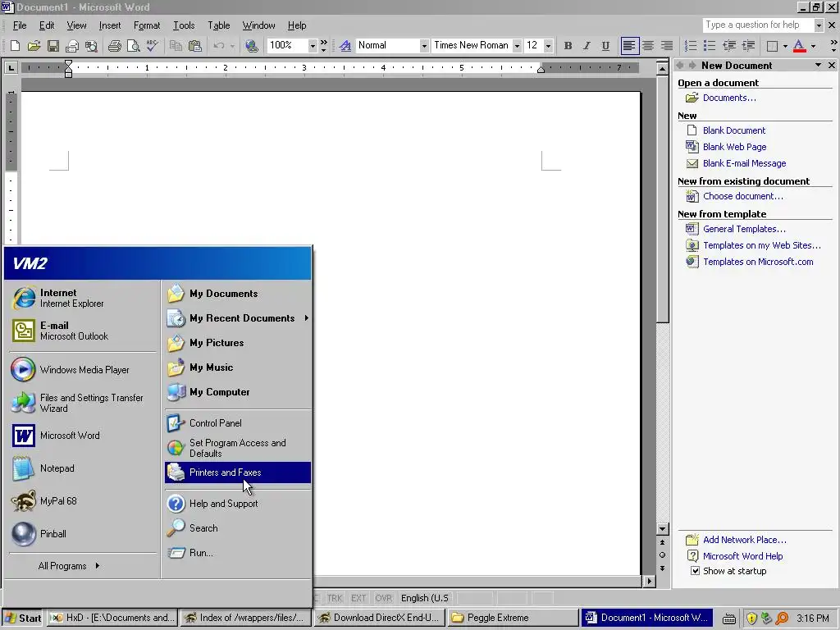Open the border style dropdown arrow
This screenshot has height=630, width=840.
[x=785, y=46]
